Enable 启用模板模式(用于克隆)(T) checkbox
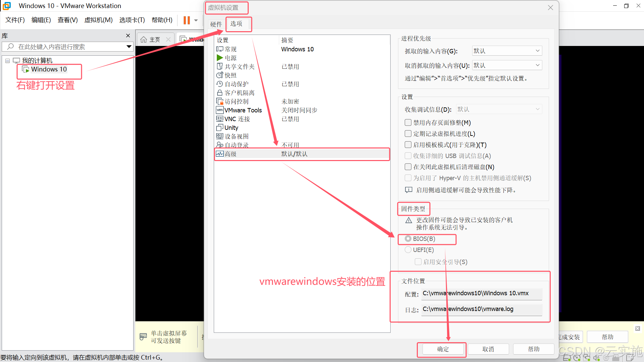644x362 pixels. point(408,145)
